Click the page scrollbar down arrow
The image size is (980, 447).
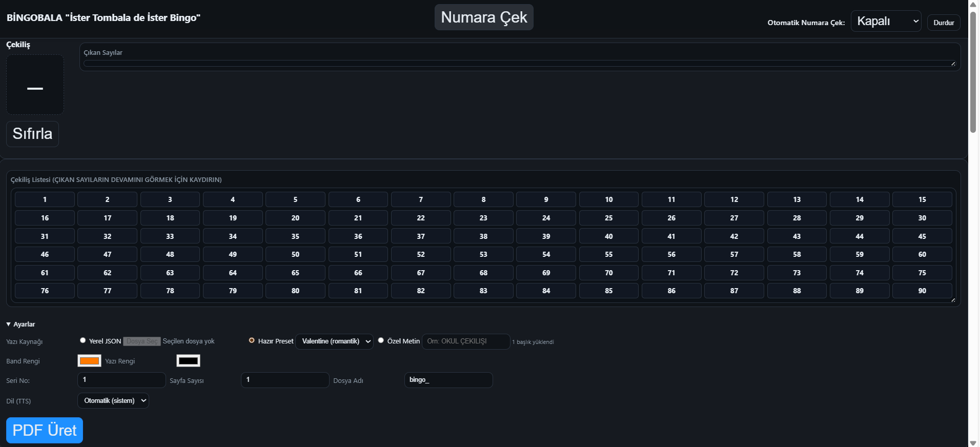click(x=973, y=442)
